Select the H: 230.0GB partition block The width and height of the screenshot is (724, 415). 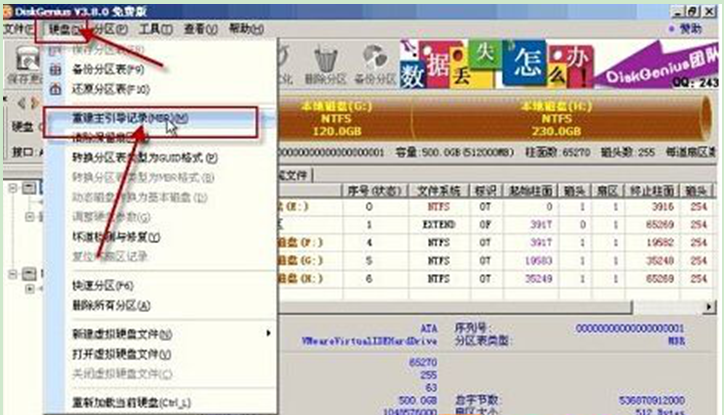coord(556,119)
